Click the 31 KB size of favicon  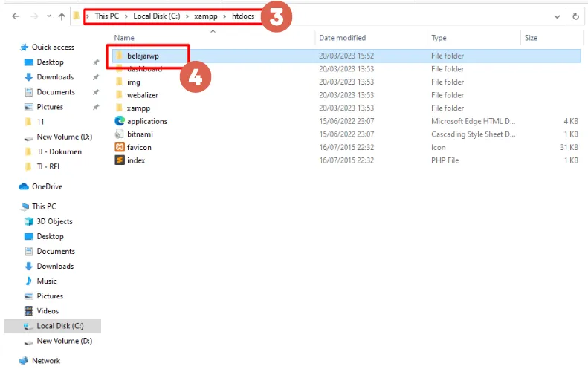pyautogui.click(x=569, y=147)
